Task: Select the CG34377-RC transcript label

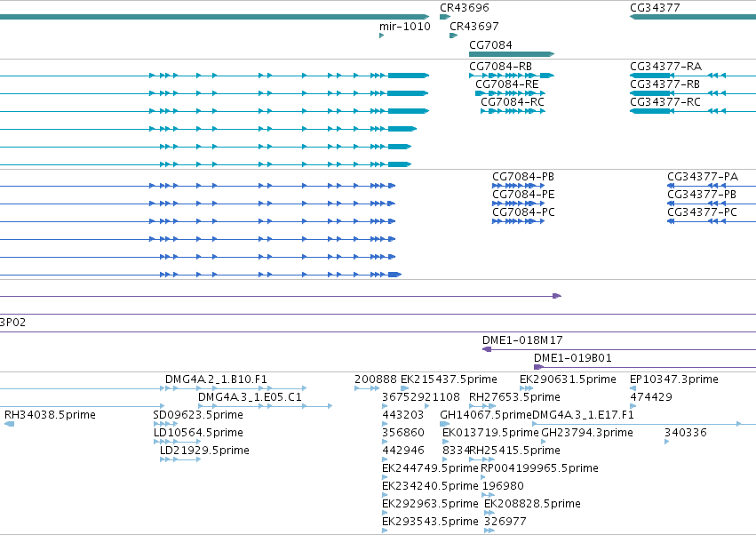Action: [665, 102]
